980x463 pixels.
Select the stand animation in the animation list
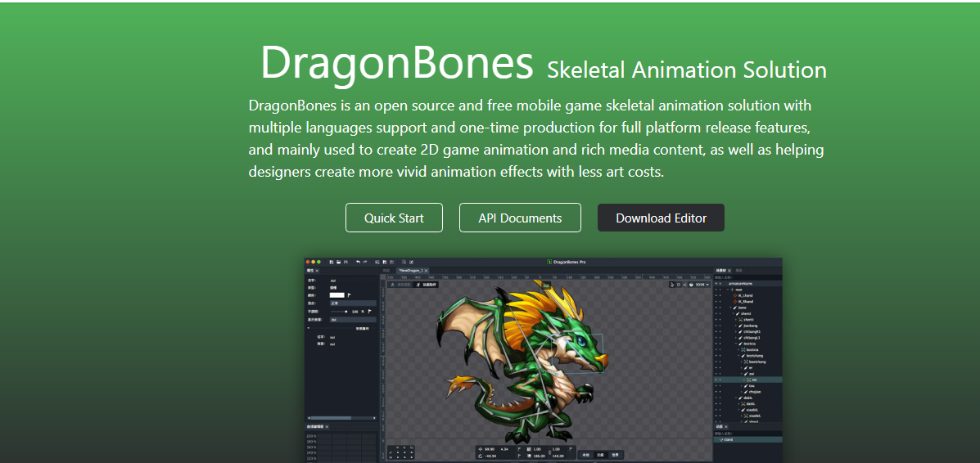point(747,439)
